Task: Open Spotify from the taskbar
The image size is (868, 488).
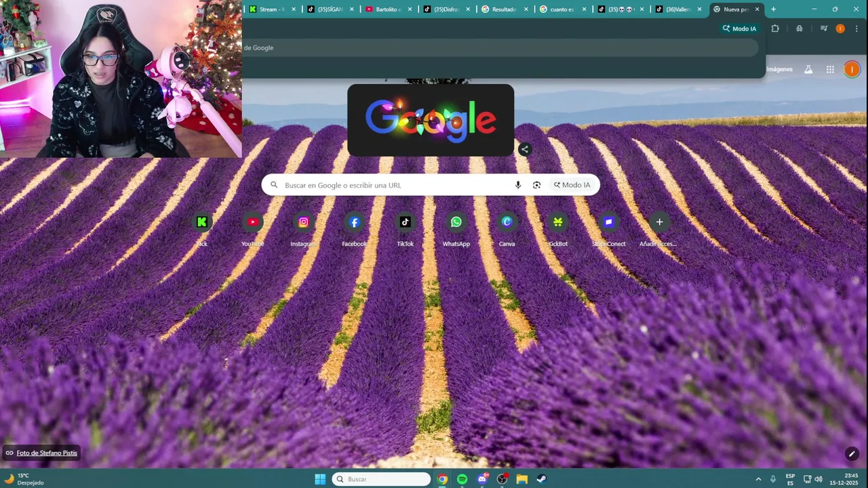Action: pos(462,479)
